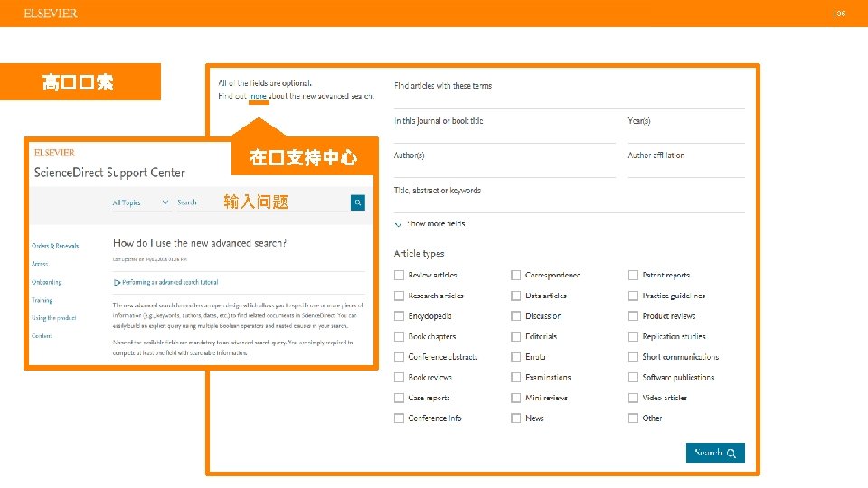The image size is (868, 488).
Task: Click the Author(s) input field
Action: coord(505,164)
